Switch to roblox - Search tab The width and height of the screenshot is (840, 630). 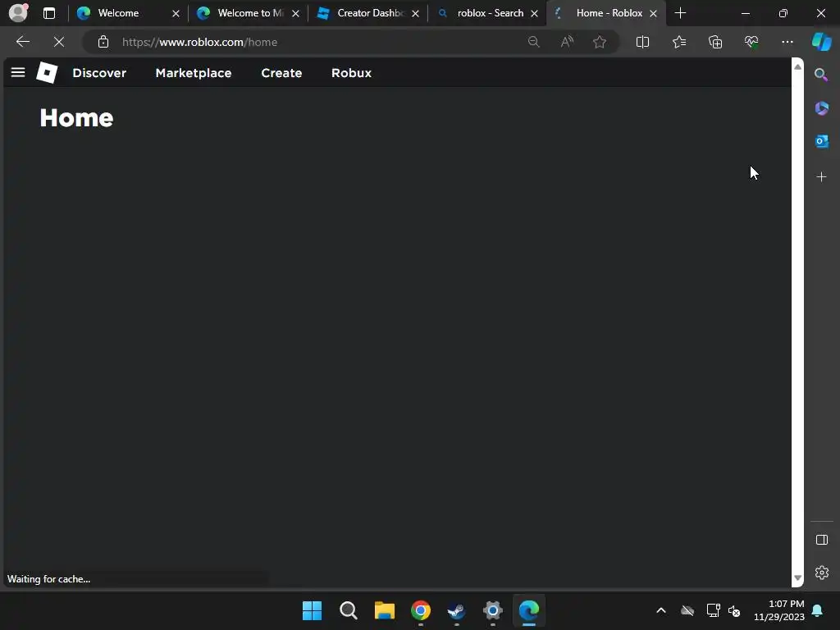click(490, 13)
